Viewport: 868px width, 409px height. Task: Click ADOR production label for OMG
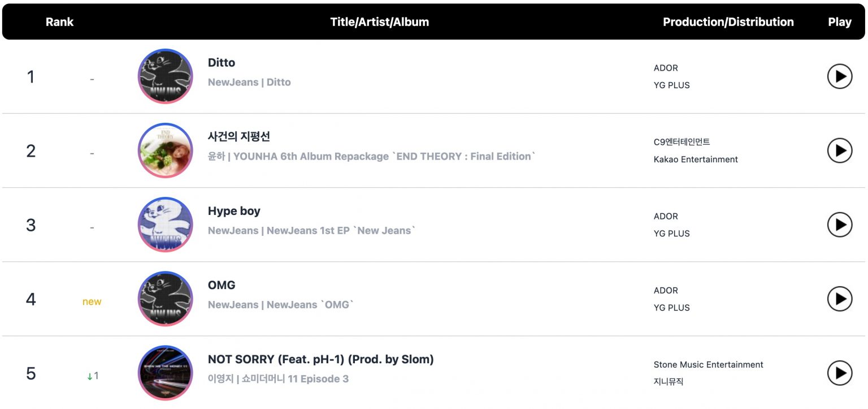coord(665,290)
